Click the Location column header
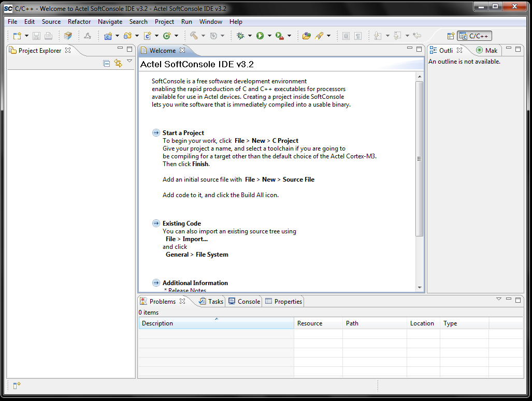The height and width of the screenshot is (401, 532). (423, 323)
